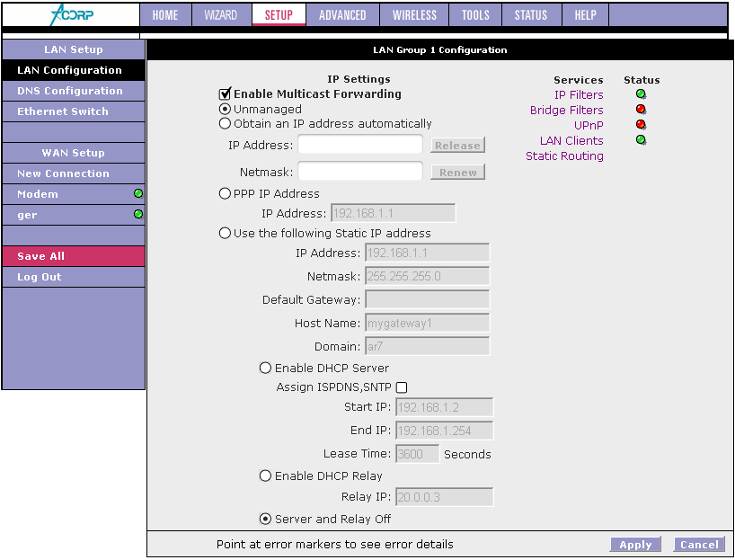Viewport: 735px width, 560px height.
Task: Select the Enable DHCP Server option
Action: pyautogui.click(x=265, y=368)
